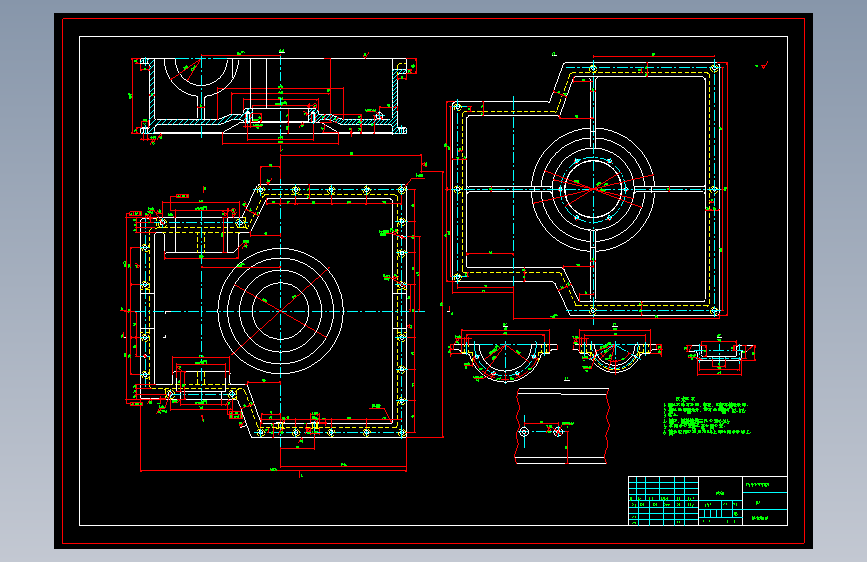
Task: Select the sectioned side elevation view
Action: coord(274,97)
